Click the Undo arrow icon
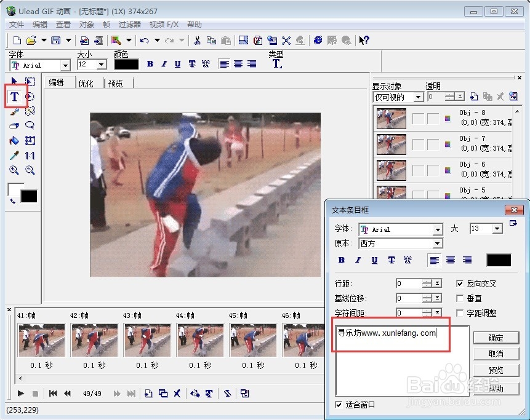This screenshot has height=420, width=530. tap(144, 41)
